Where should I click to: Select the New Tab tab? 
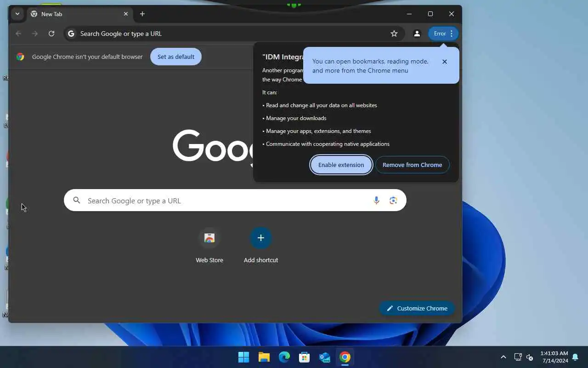tap(80, 14)
